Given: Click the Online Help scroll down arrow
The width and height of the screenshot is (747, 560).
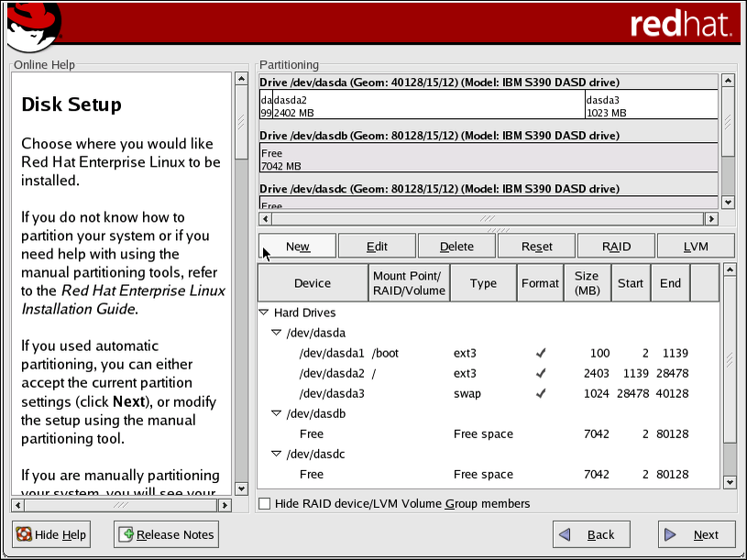Looking at the screenshot, I should tap(241, 489).
